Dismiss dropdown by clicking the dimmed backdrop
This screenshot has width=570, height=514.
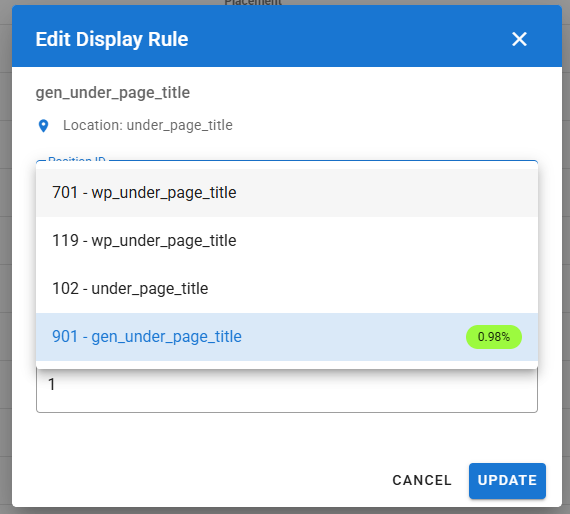point(5,254)
